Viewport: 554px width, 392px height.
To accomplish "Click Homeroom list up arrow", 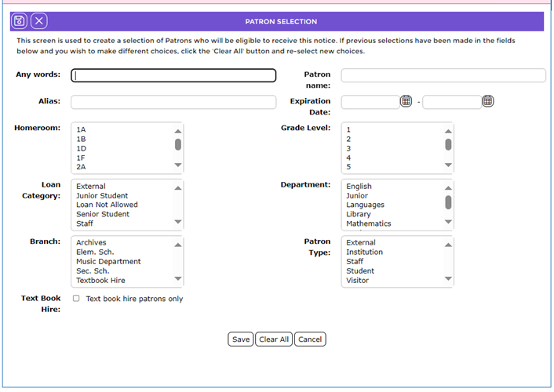I will point(178,132).
